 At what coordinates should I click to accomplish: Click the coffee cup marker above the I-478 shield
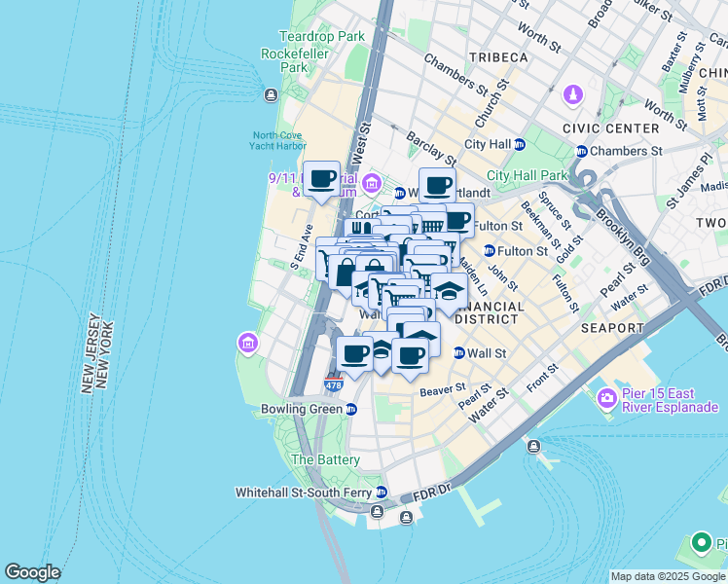(x=354, y=358)
